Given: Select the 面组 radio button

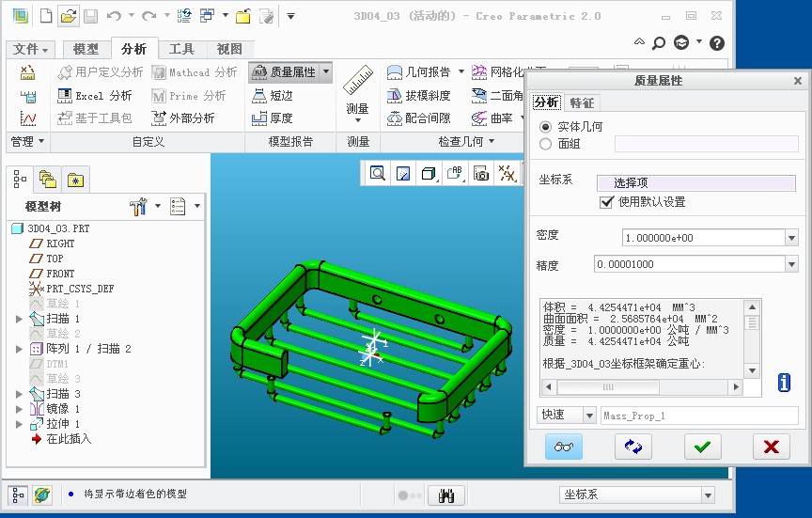Looking at the screenshot, I should click(x=546, y=144).
